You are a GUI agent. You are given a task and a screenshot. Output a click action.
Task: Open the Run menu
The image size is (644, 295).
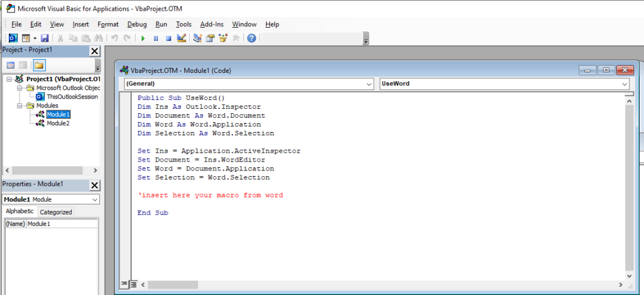pyautogui.click(x=162, y=25)
